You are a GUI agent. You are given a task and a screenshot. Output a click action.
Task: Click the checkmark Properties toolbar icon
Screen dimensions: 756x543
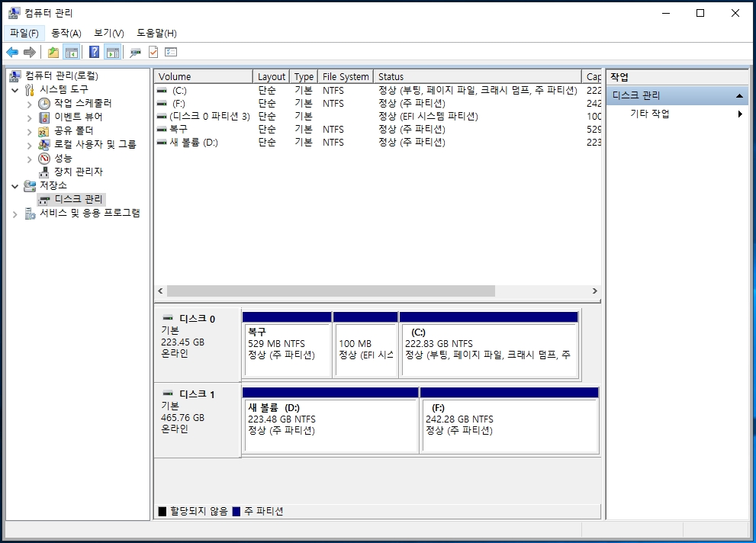pyautogui.click(x=153, y=52)
